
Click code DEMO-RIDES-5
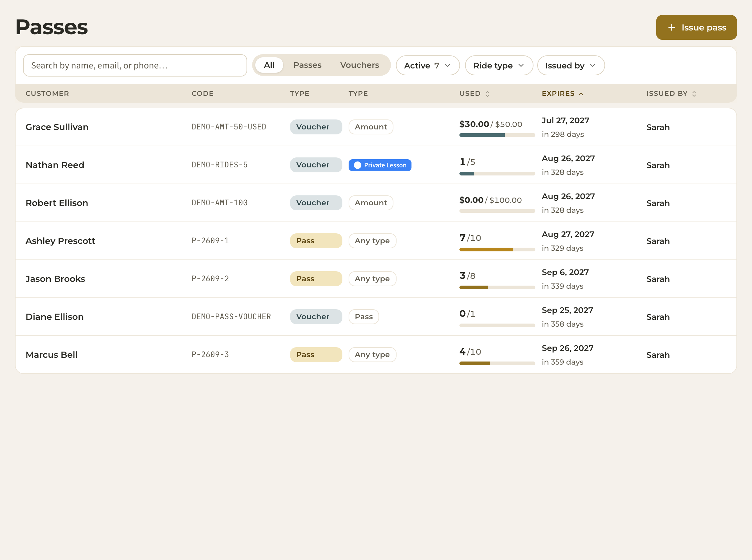tap(219, 165)
